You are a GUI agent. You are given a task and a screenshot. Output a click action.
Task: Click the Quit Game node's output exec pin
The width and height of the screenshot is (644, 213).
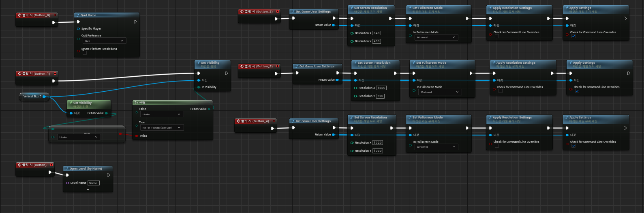click(x=135, y=22)
